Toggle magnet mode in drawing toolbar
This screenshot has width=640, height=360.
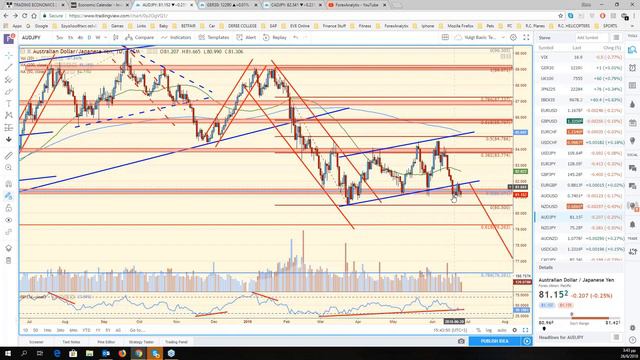[x=9, y=184]
